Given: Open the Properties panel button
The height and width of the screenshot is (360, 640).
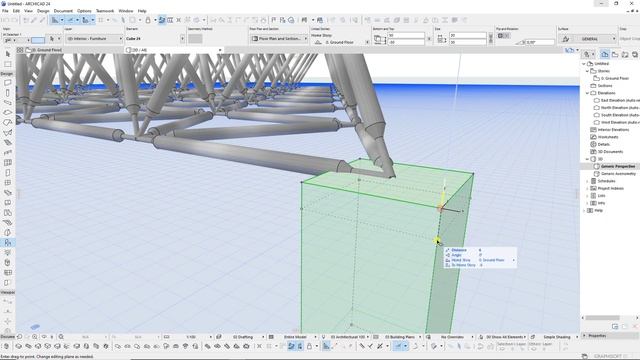Looking at the screenshot, I should [609, 336].
